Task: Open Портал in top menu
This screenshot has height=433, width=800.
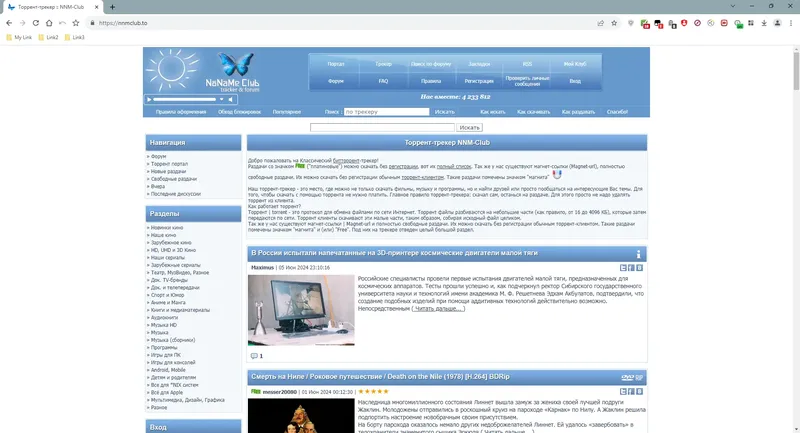Action: point(336,64)
